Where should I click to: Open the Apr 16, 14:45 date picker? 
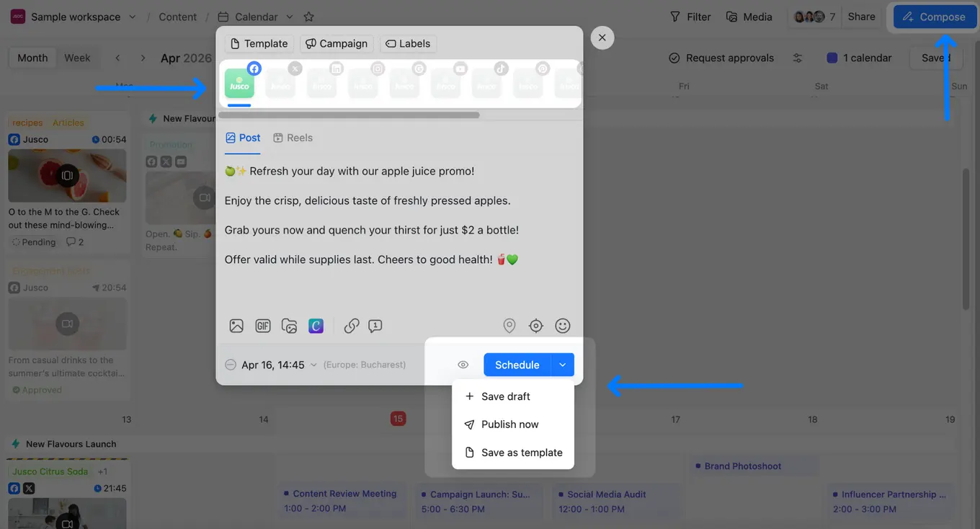click(272, 365)
